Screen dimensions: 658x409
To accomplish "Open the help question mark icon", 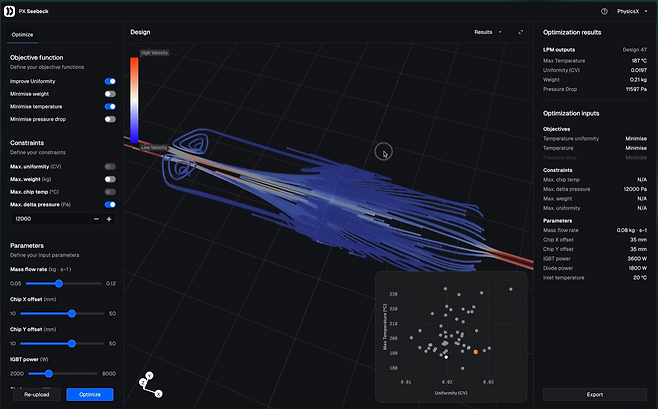I will (x=603, y=11).
